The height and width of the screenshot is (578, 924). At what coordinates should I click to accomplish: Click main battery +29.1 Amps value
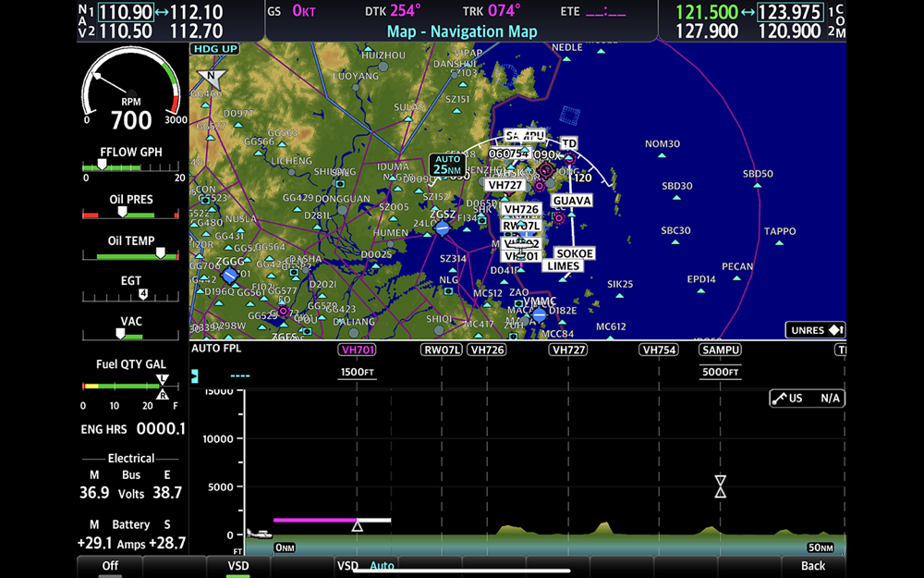click(x=95, y=543)
